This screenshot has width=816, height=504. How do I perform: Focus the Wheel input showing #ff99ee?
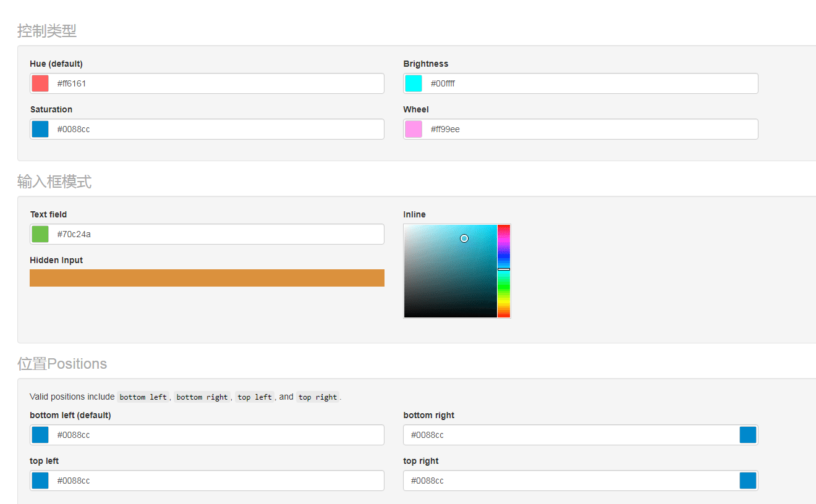[x=580, y=129]
